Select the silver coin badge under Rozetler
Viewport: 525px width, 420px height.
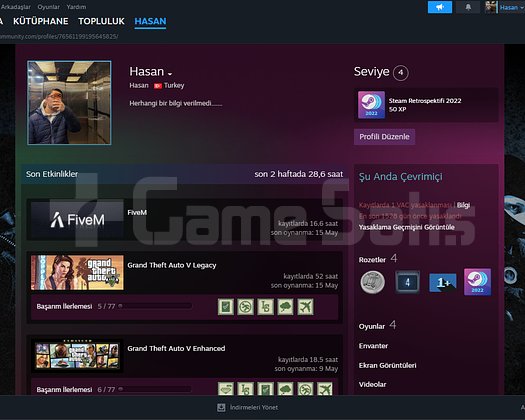pos(373,282)
